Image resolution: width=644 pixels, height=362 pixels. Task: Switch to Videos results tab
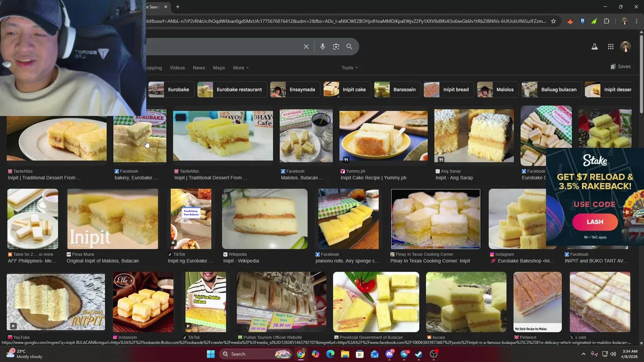tap(177, 68)
